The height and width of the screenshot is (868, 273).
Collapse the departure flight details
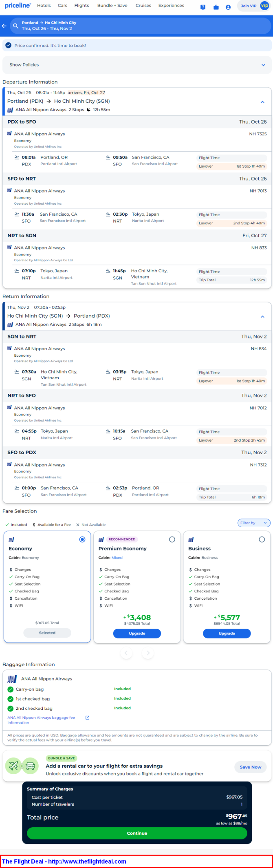coord(262,102)
